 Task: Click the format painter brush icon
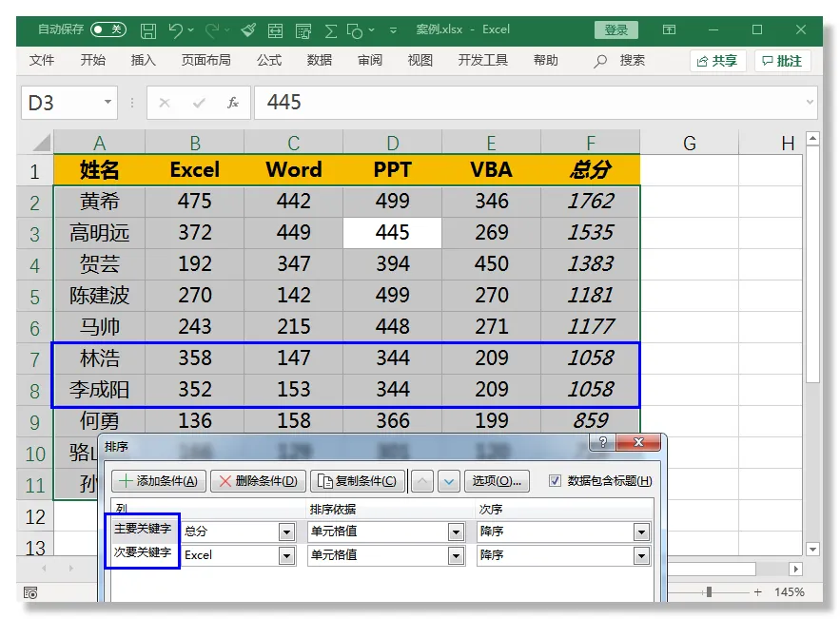pos(248,30)
